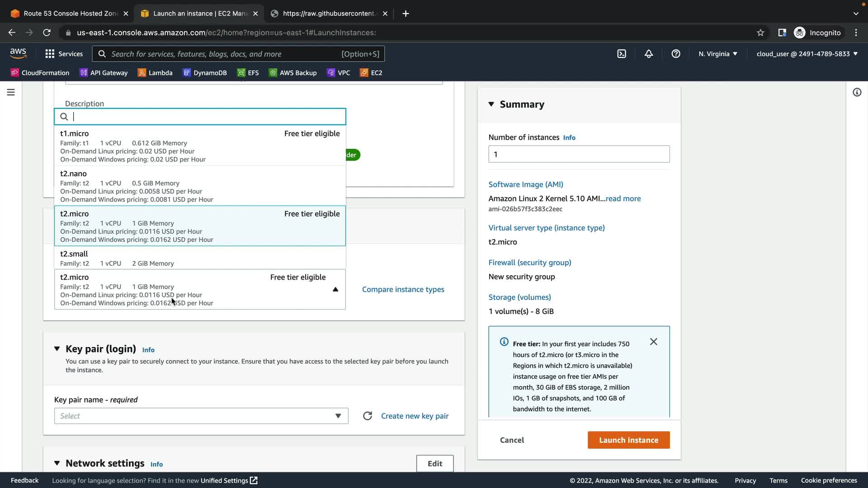
Task: Open the Key pair name select dropdown
Action: pyautogui.click(x=201, y=416)
